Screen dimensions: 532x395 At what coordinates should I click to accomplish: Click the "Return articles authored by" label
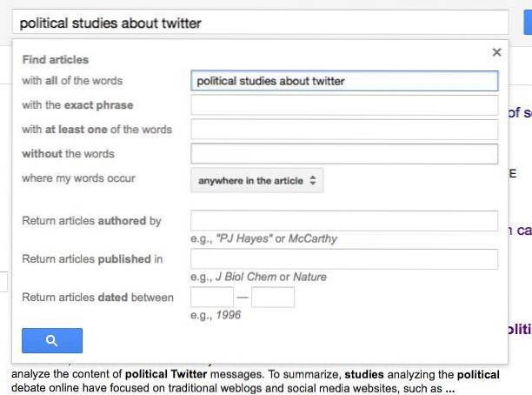click(91, 221)
